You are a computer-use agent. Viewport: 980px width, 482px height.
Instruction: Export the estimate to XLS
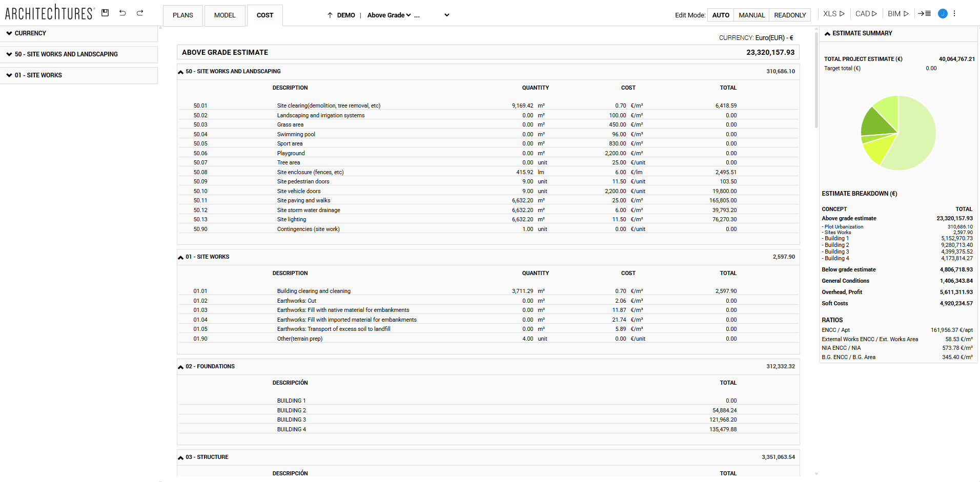833,13
